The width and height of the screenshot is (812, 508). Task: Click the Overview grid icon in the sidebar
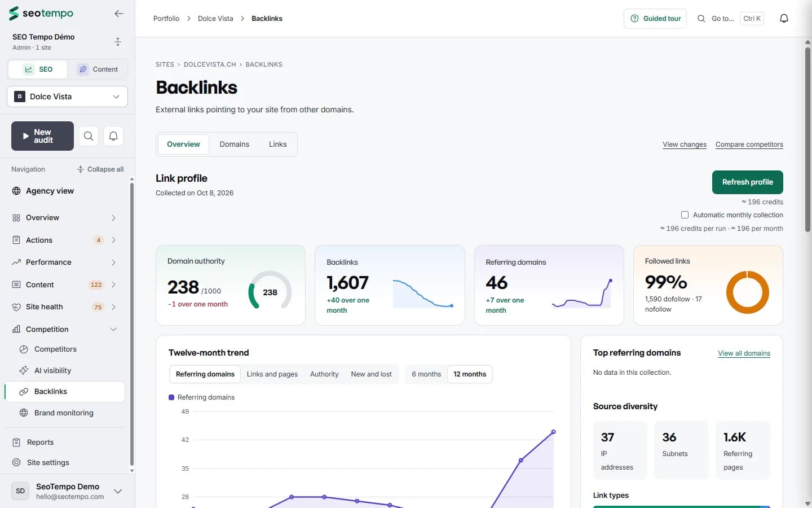pyautogui.click(x=16, y=218)
